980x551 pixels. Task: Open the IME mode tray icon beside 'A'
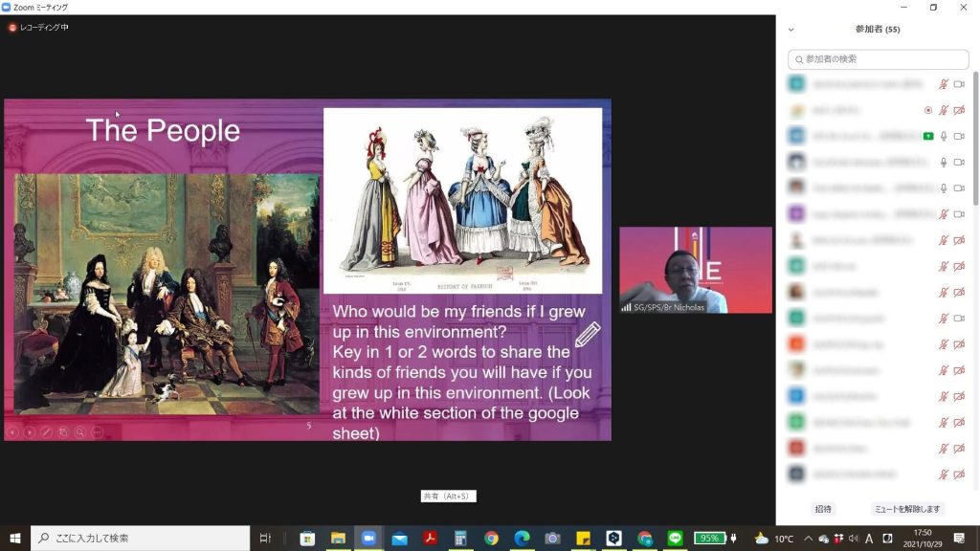[887, 538]
